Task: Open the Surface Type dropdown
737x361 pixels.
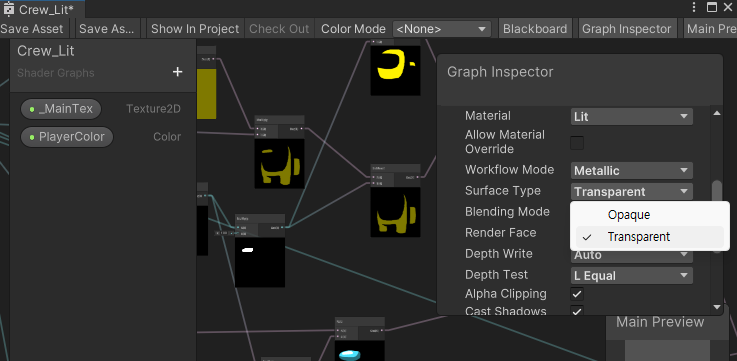Action: coord(631,192)
